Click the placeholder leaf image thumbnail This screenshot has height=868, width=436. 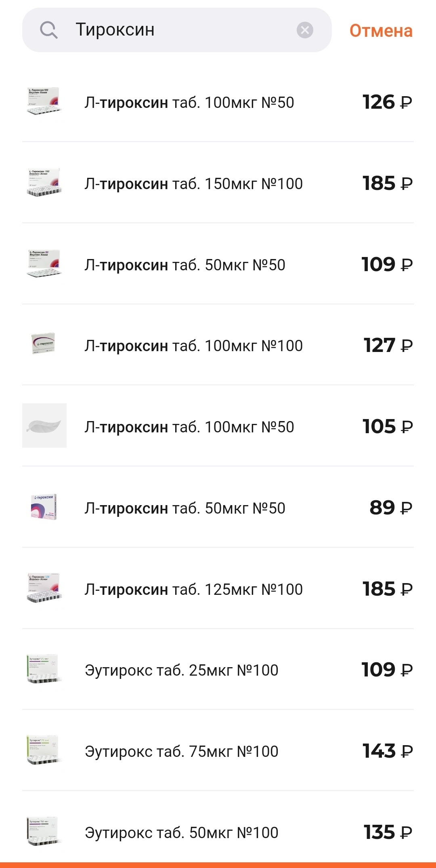point(44,426)
